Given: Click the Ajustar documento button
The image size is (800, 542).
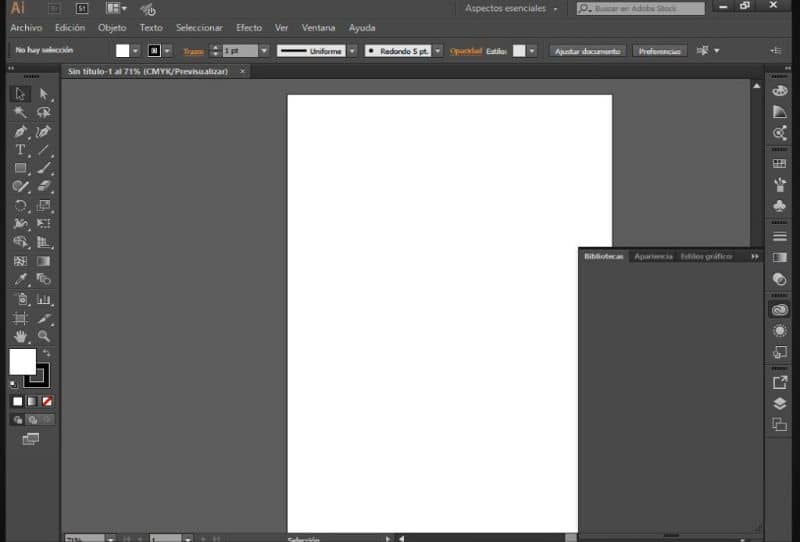Looking at the screenshot, I should point(587,51).
